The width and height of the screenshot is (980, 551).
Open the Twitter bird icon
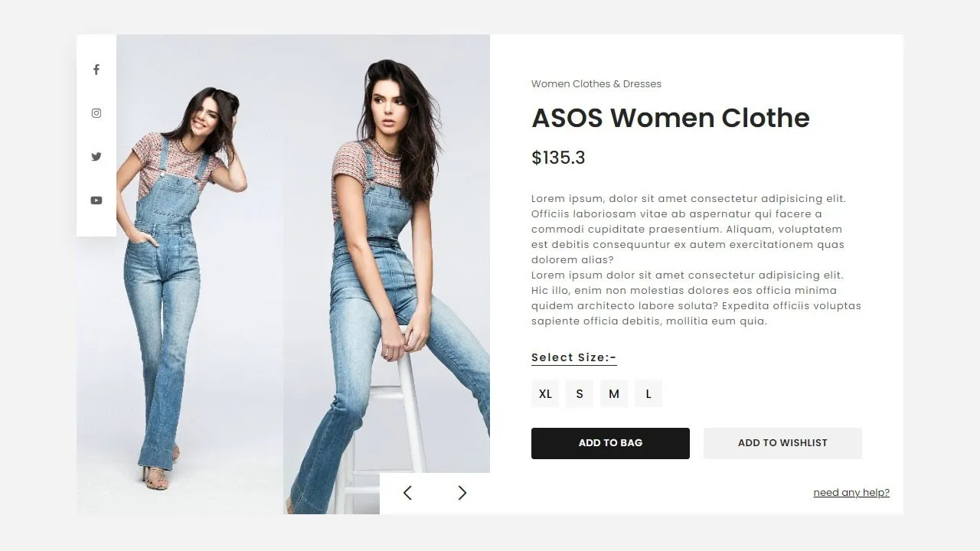pyautogui.click(x=96, y=157)
